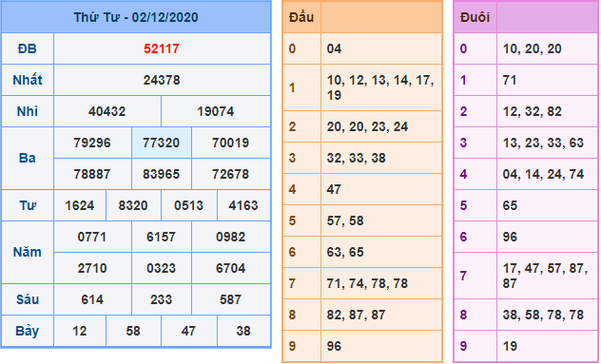This screenshot has height=364, width=601.
Task: Click the Tư row label
Action: 28,205
